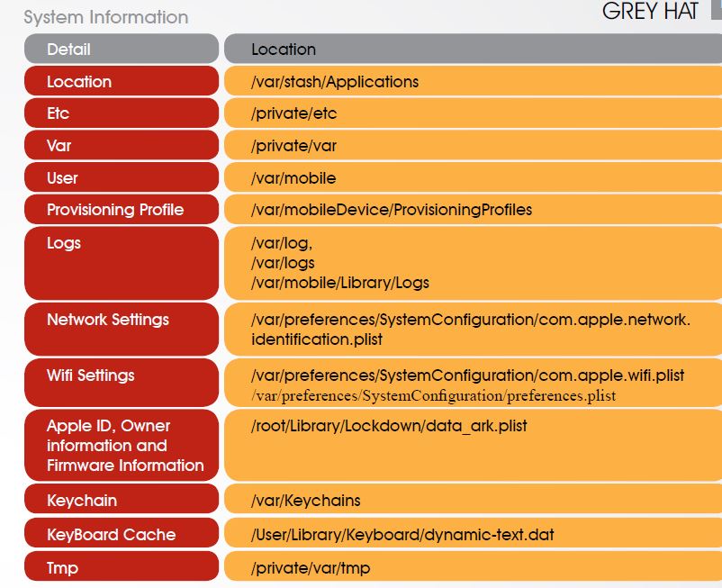Image resolution: width=722 pixels, height=588 pixels.
Task: Select '/root/Library/Lockdown/data_ark.plist' path
Action: pos(389,426)
